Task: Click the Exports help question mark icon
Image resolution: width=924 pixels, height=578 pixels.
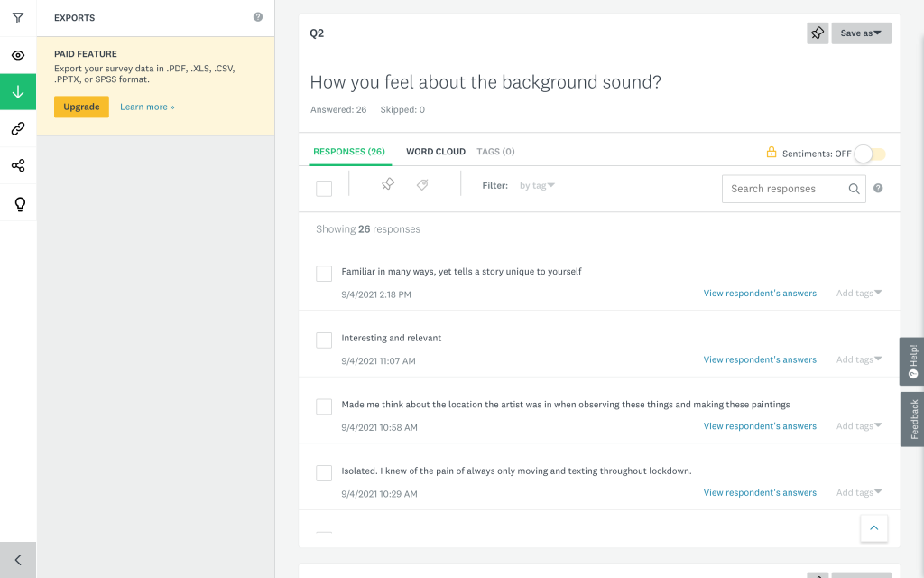Action: (258, 17)
